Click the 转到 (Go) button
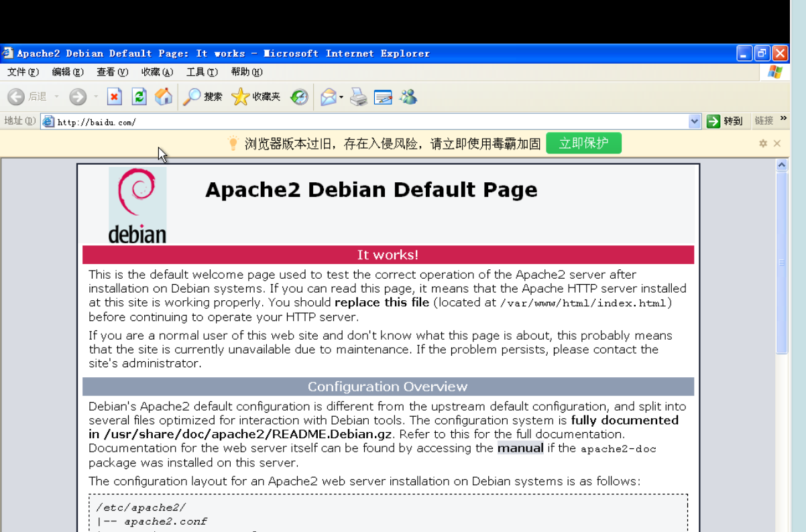This screenshot has height=532, width=806. [x=725, y=121]
